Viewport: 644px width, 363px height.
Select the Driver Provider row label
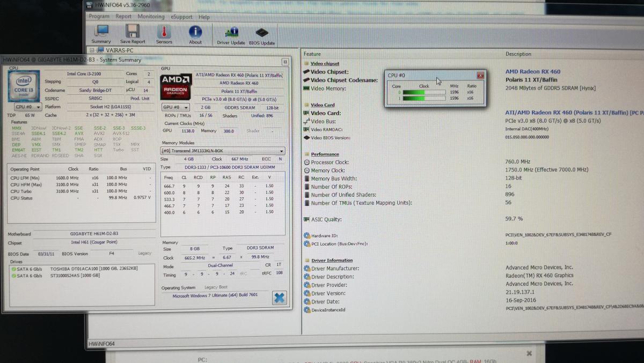pyautogui.click(x=330, y=285)
